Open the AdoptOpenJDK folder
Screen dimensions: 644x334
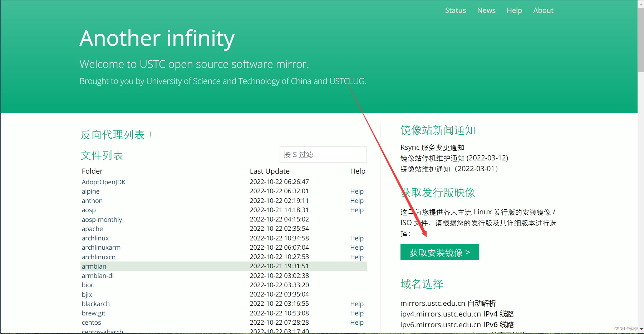[x=104, y=182]
